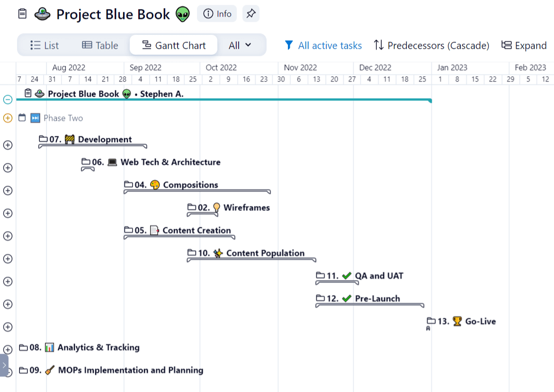This screenshot has width=554, height=392.
Task: Open the left sidebar panel chevron
Action: pyautogui.click(x=5, y=365)
